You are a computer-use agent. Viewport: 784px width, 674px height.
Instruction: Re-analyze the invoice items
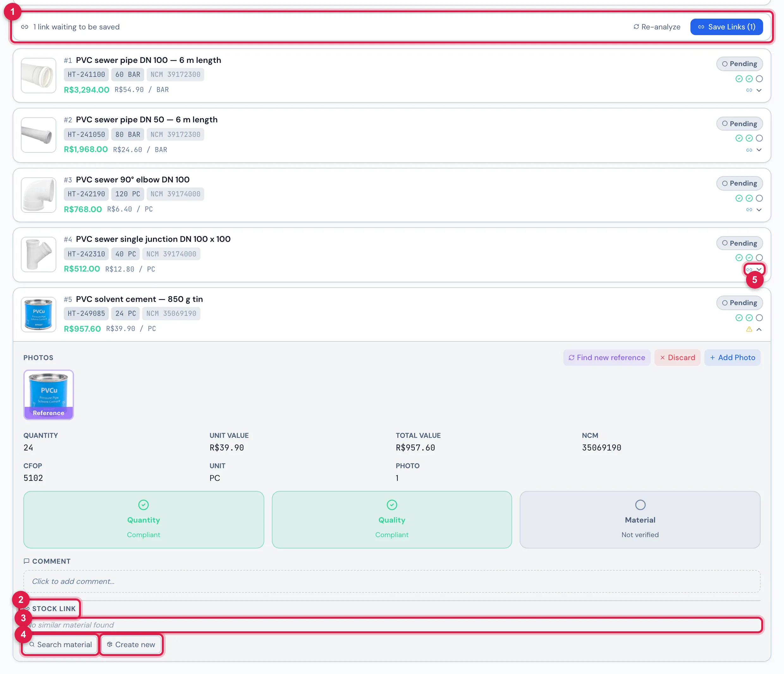point(657,27)
